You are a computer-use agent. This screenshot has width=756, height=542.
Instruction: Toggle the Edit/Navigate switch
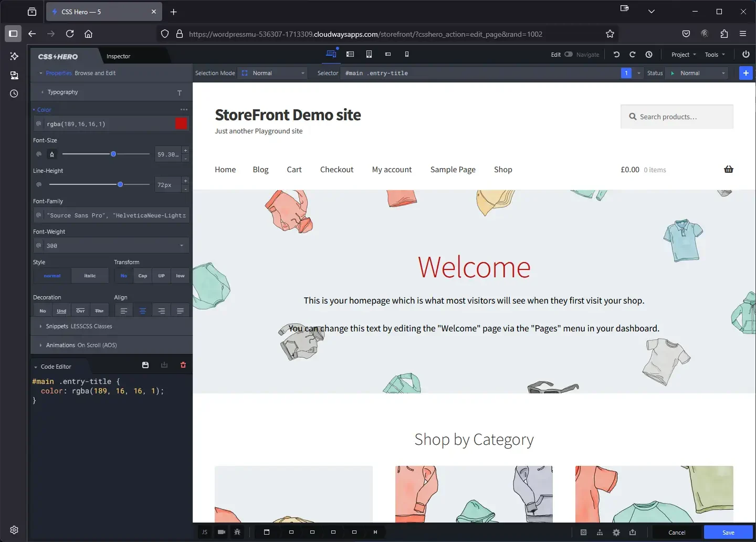569,54
